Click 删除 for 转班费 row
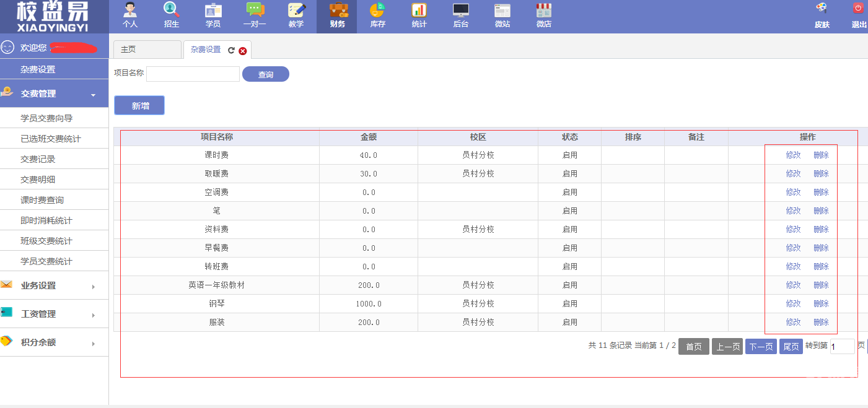 821,266
